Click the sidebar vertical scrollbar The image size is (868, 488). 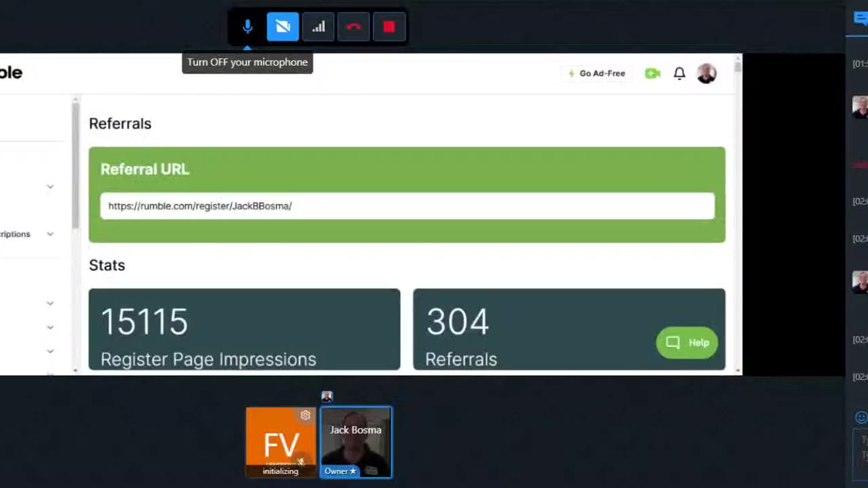(x=75, y=166)
